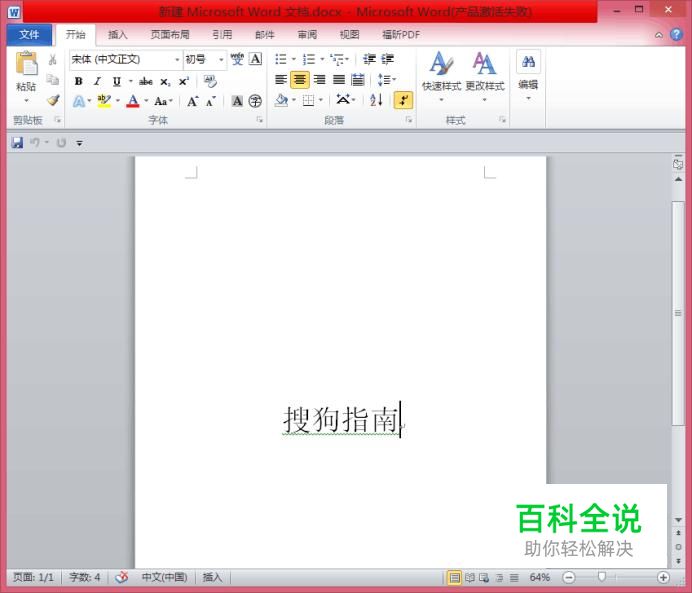This screenshot has height=593, width=692.
Task: Click Grow Font icon
Action: tap(192, 101)
